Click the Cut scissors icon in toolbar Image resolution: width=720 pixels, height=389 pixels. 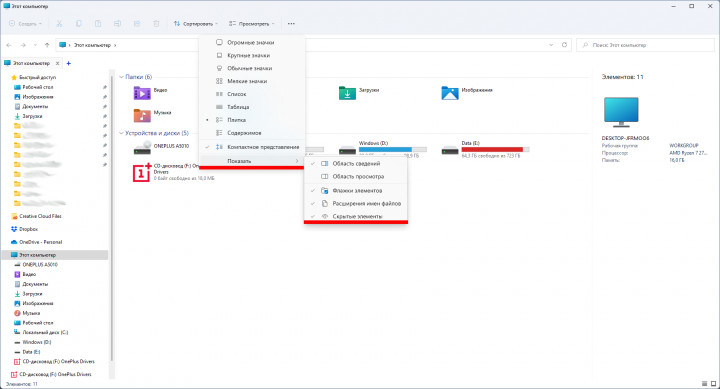(x=59, y=23)
